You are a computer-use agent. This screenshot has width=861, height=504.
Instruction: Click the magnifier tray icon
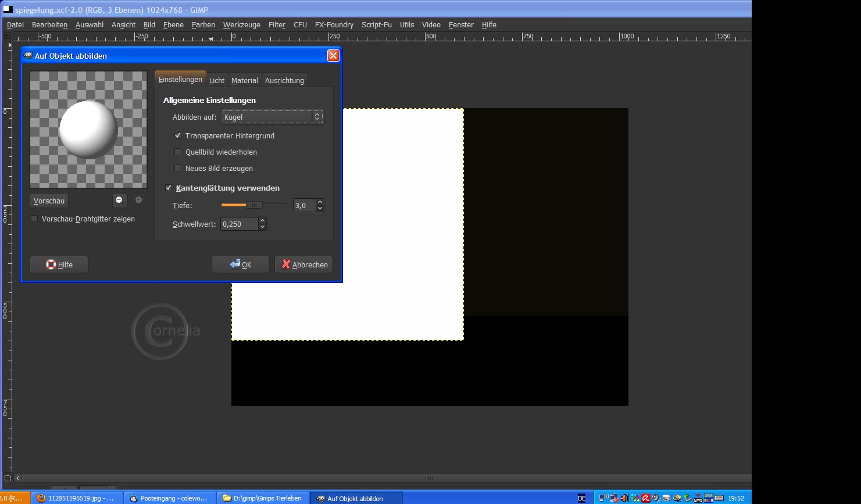click(x=677, y=498)
